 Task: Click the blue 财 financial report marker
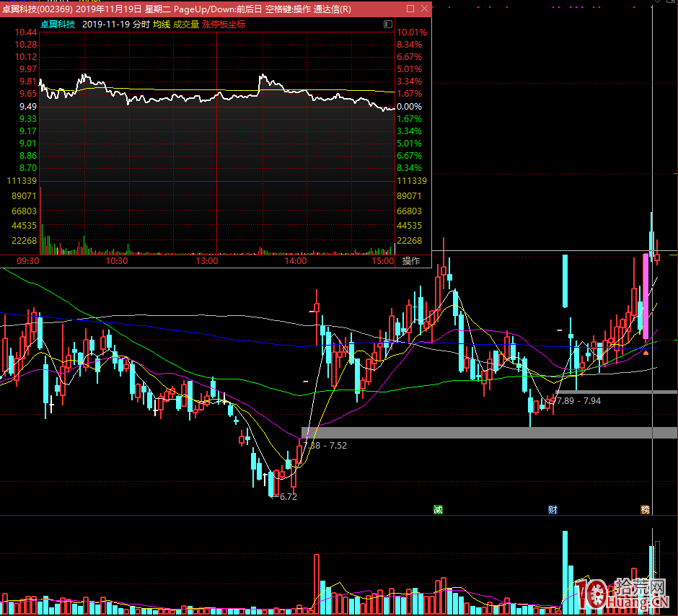[x=552, y=510]
